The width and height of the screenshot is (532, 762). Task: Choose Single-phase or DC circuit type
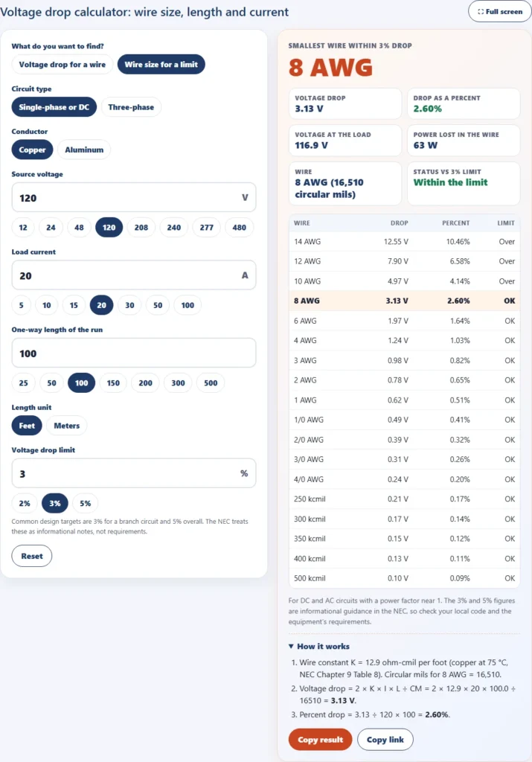coord(54,107)
